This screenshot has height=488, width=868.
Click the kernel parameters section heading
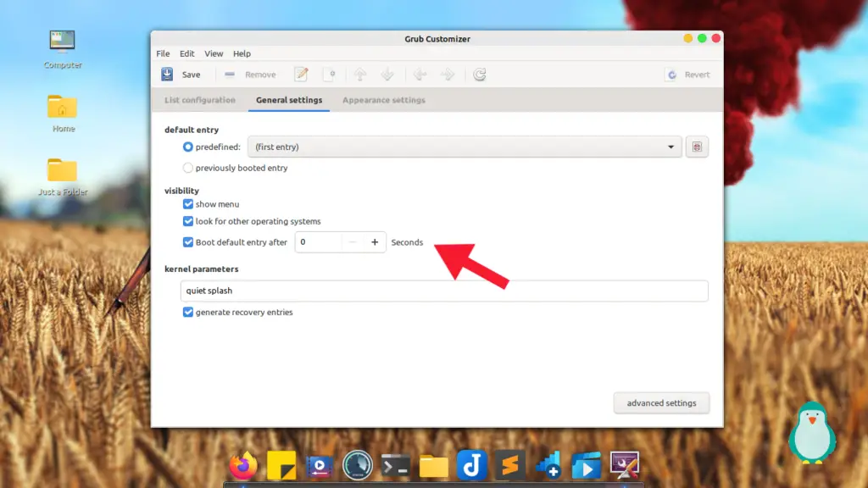[x=202, y=269]
